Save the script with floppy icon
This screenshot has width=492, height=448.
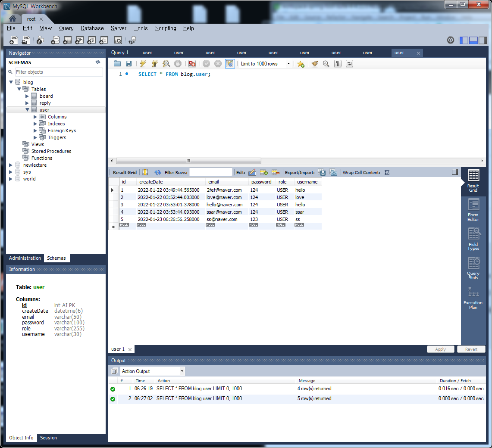[x=128, y=64]
